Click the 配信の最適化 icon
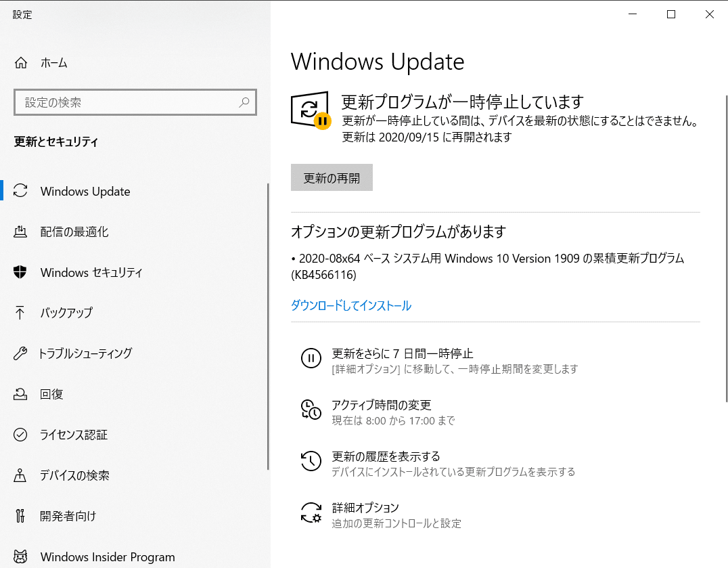This screenshot has height=568, width=728. pos(20,232)
